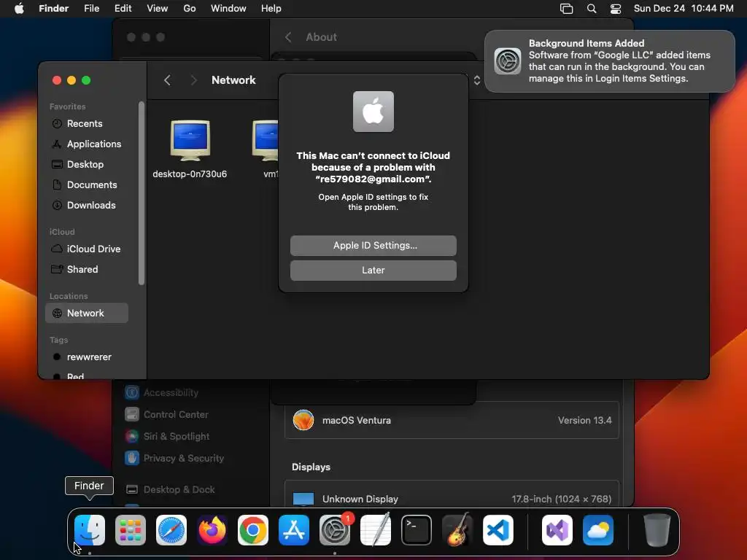The width and height of the screenshot is (747, 560).
Task: Click the macOS Ventura version row
Action: [452, 421]
